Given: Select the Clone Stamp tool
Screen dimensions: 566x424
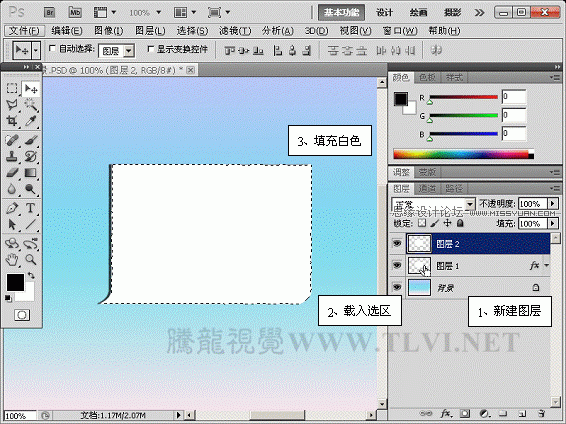Looking at the screenshot, I should (12, 157).
